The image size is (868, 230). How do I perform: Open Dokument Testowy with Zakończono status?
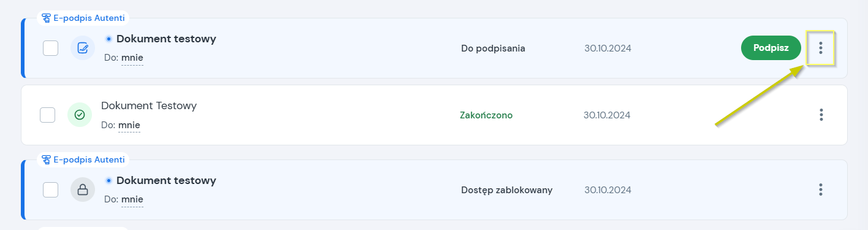click(x=149, y=105)
